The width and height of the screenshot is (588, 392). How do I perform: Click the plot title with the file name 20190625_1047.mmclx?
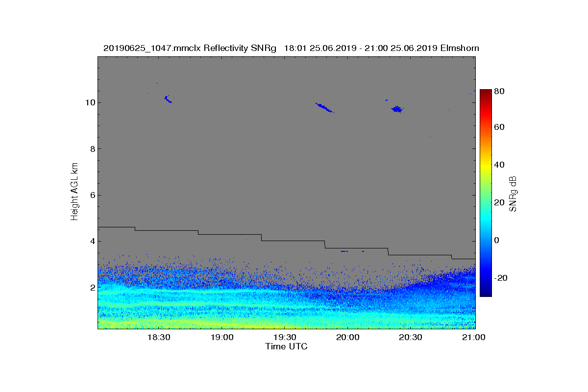pos(291,48)
